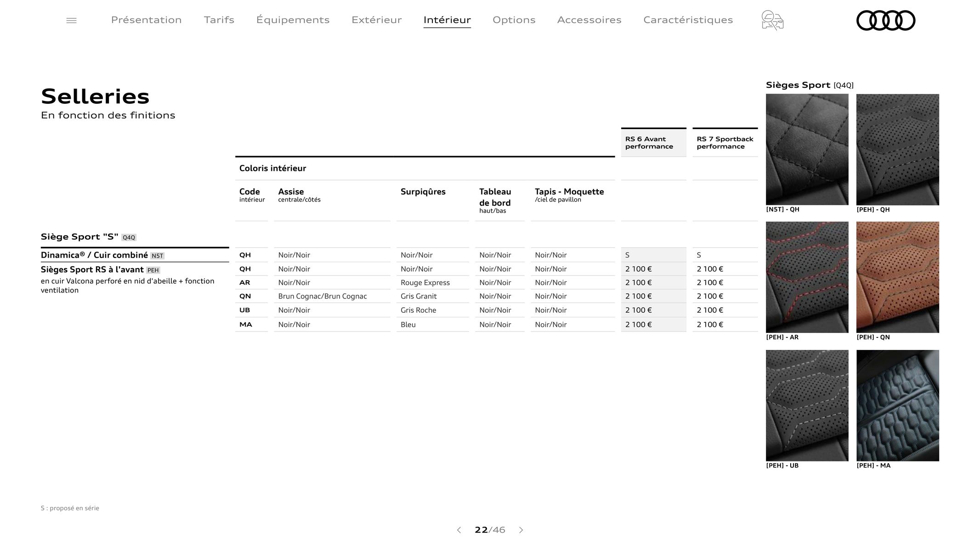Open the Accessoires tab
This screenshot has height=551, width=980.
589,20
